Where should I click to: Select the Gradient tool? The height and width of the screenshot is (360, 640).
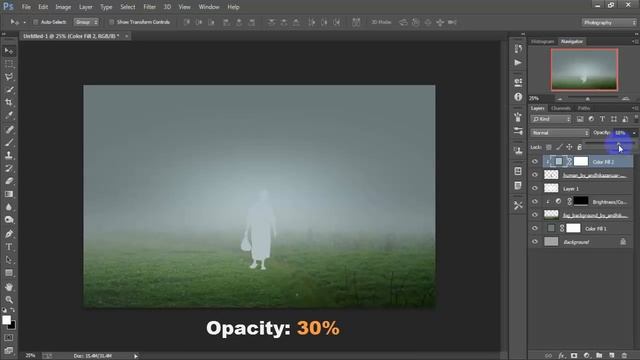[9, 194]
